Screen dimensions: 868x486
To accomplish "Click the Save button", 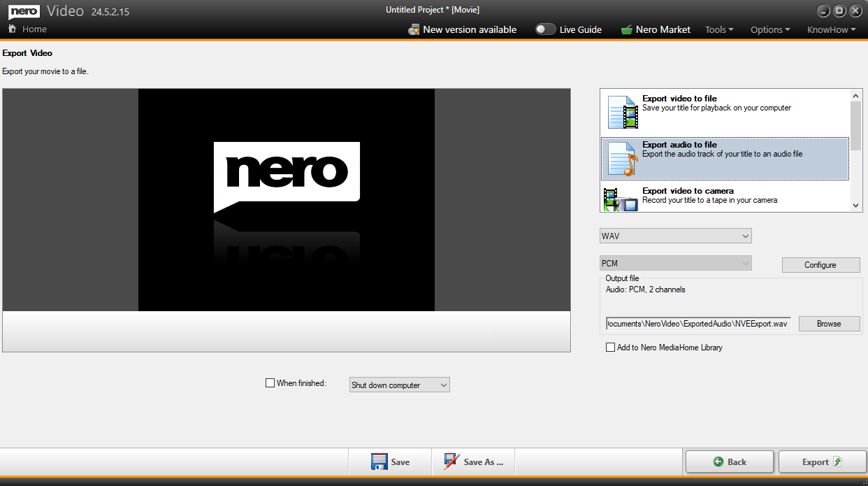I will 390,462.
